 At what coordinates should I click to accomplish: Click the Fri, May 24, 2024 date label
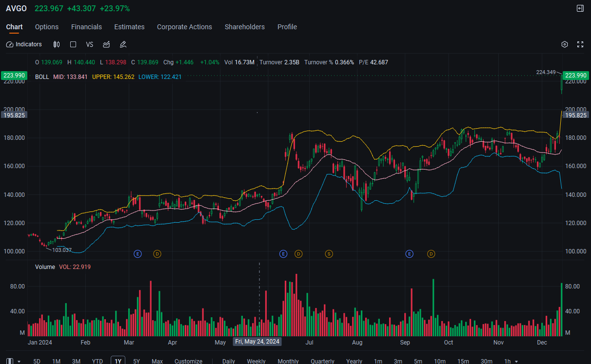[257, 342]
